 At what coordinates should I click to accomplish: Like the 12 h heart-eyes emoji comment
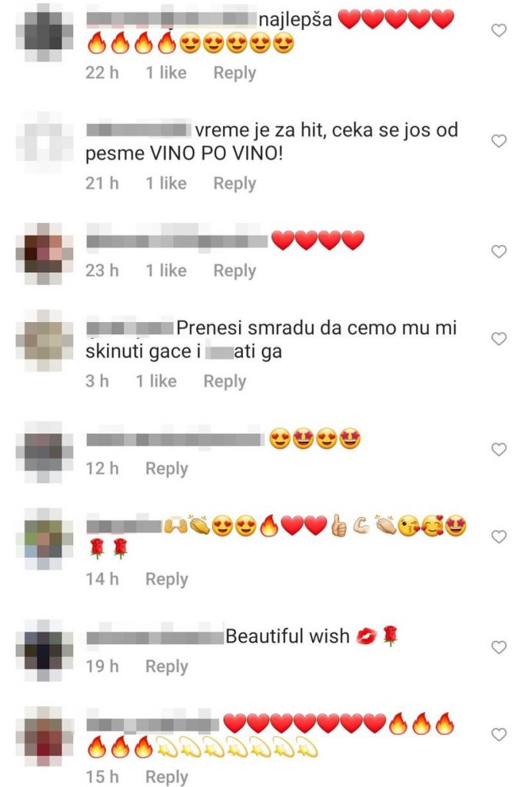click(498, 449)
